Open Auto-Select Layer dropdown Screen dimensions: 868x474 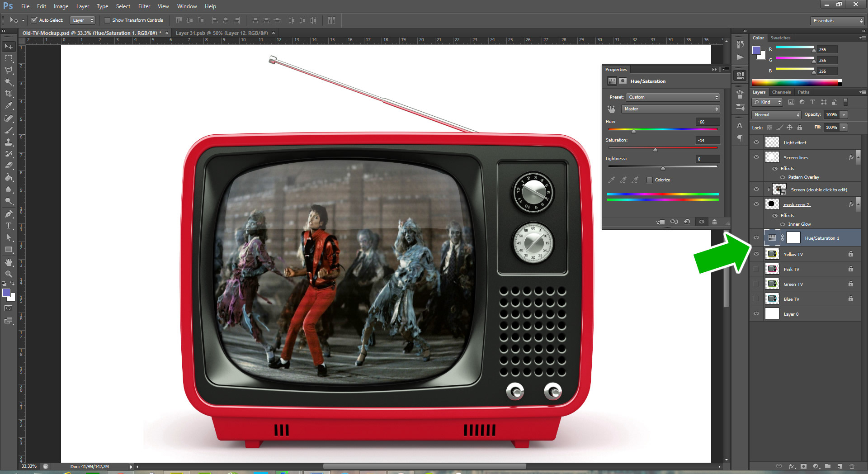[83, 20]
